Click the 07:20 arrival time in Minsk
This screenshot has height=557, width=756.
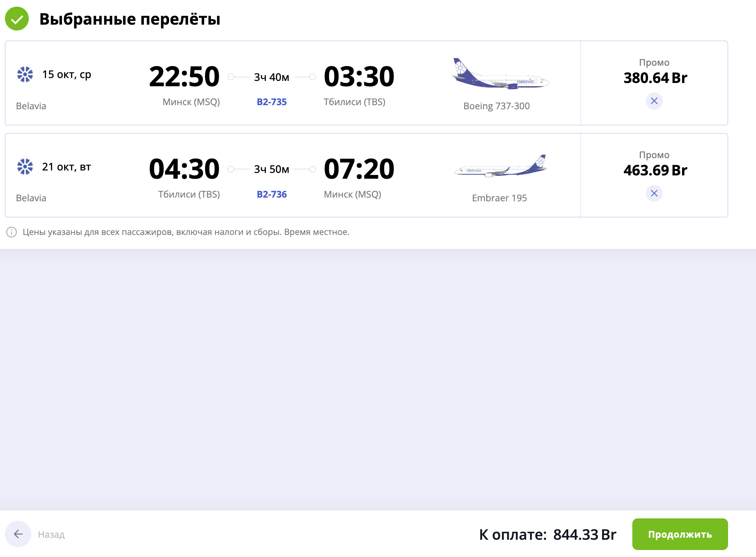(x=359, y=169)
